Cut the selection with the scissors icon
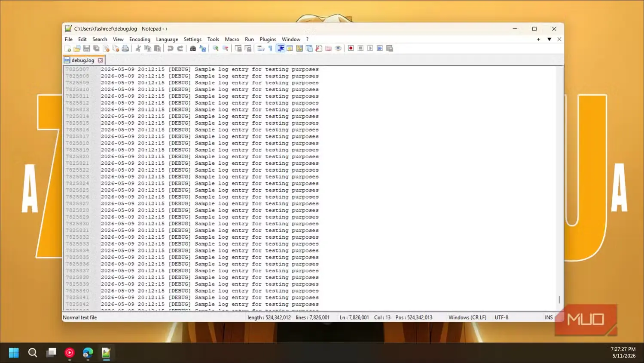This screenshot has height=363, width=644. pyautogui.click(x=138, y=49)
